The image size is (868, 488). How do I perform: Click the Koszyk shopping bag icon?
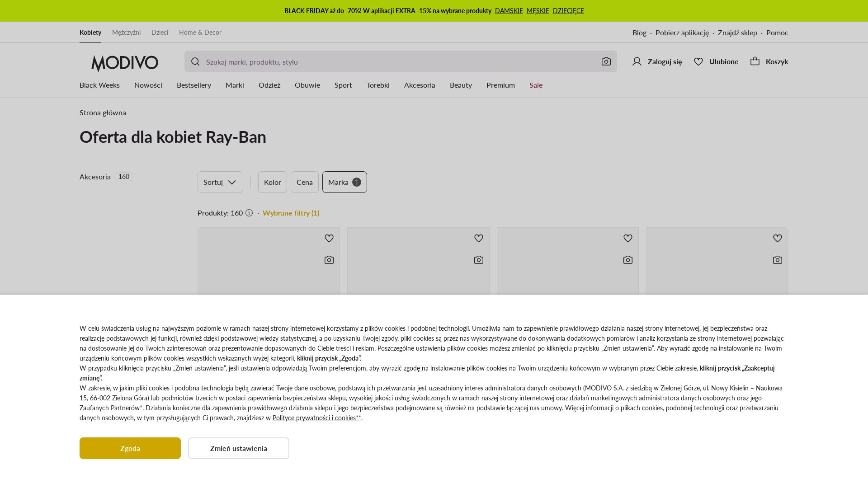tap(755, 61)
